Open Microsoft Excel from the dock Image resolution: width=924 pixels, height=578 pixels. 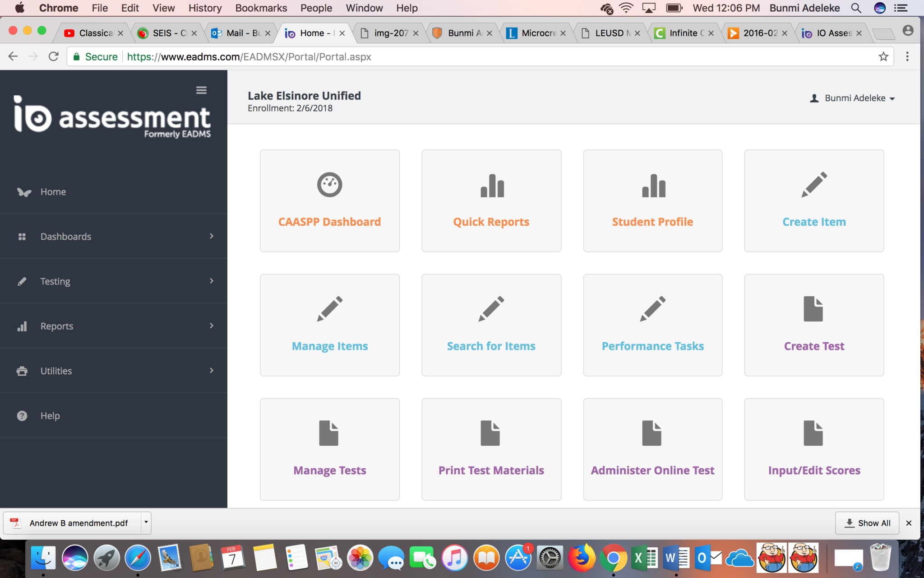pos(644,559)
